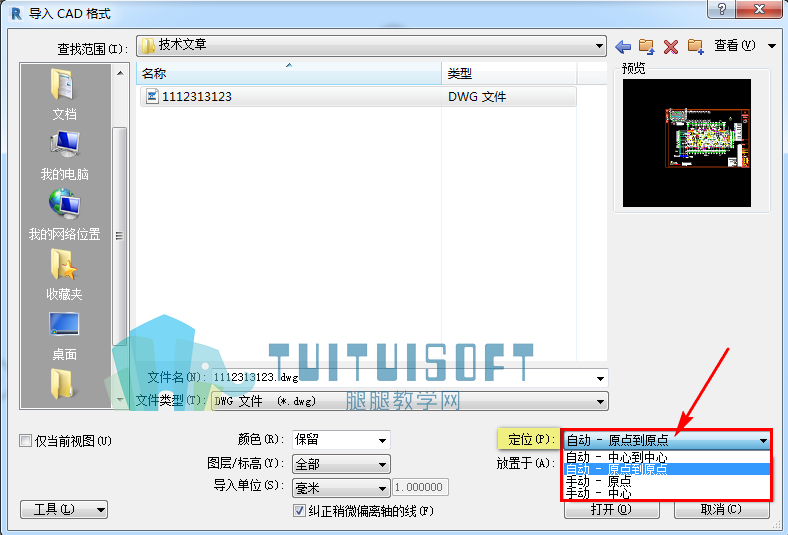
Task: Click the DWG 文件 type cell
Action: pos(477,96)
